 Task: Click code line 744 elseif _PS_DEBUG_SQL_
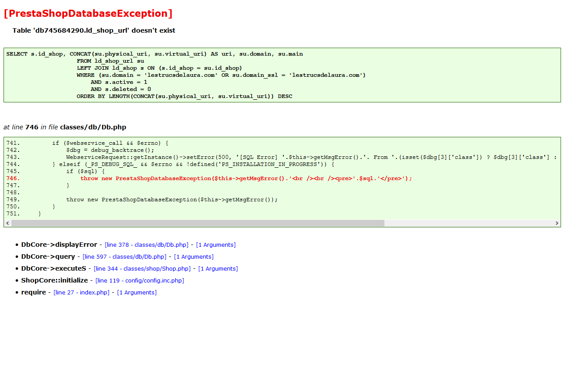(x=193, y=164)
